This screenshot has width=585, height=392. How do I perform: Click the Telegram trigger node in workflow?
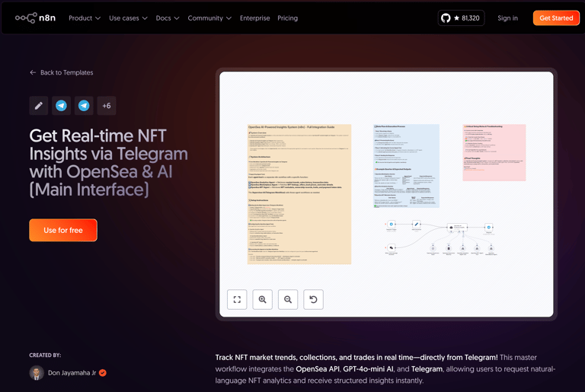coord(391,224)
